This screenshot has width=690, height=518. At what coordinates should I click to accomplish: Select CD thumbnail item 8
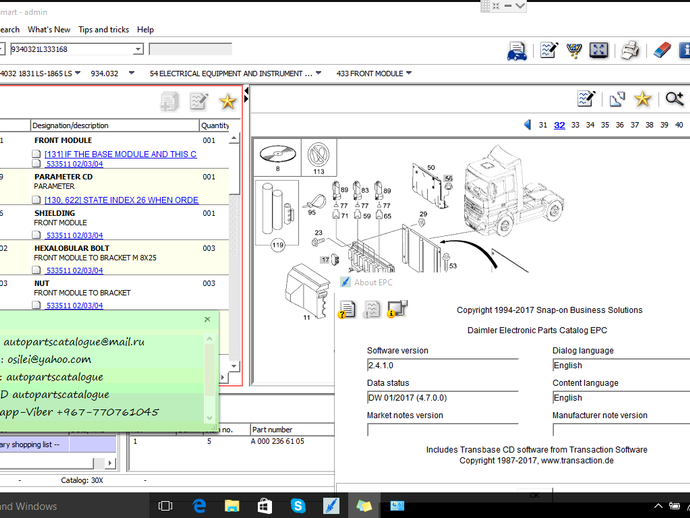278,157
